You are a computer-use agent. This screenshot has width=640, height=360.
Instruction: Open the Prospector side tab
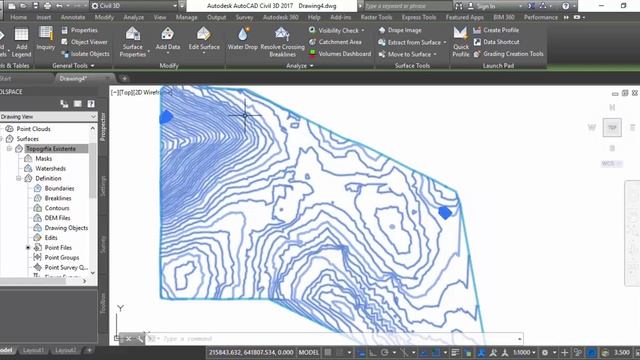[x=103, y=127]
